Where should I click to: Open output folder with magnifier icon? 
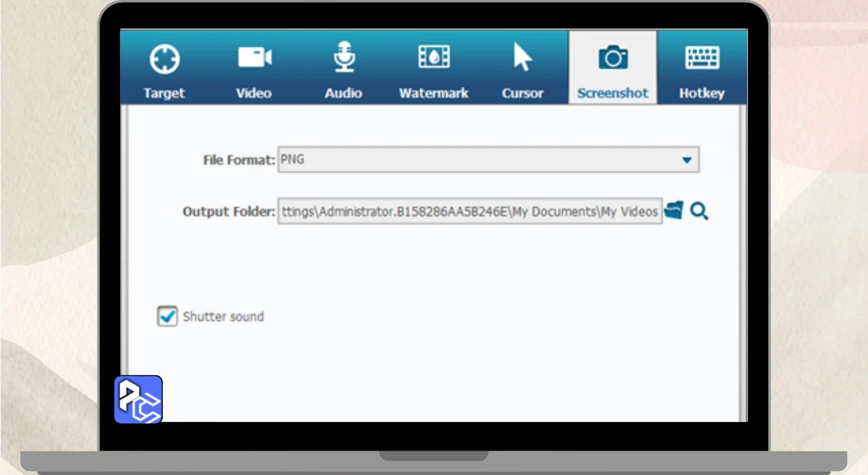699,212
